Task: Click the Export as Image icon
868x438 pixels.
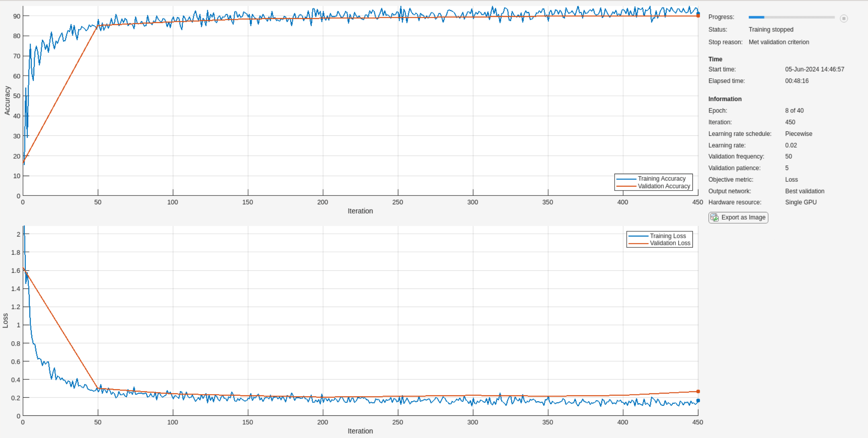Action: tap(715, 217)
